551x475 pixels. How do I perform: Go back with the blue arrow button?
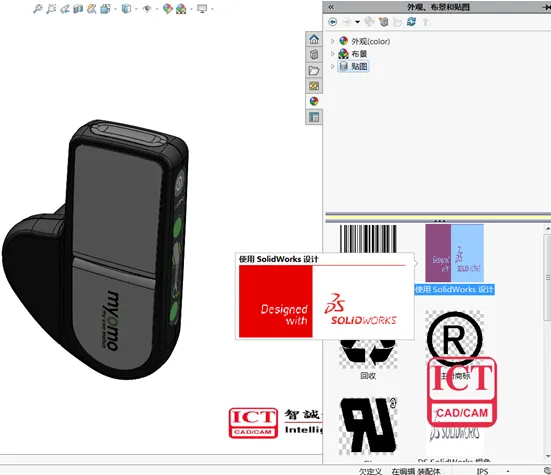[x=332, y=22]
